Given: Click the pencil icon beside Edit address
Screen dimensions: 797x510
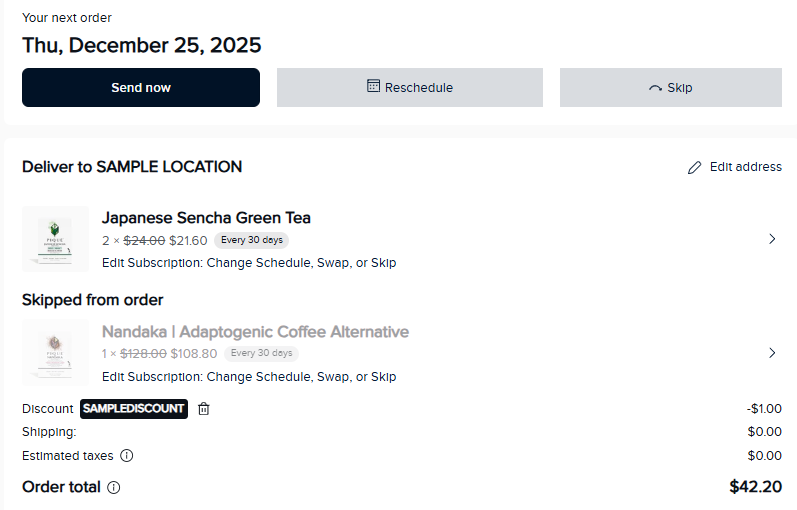Looking at the screenshot, I should [x=695, y=168].
